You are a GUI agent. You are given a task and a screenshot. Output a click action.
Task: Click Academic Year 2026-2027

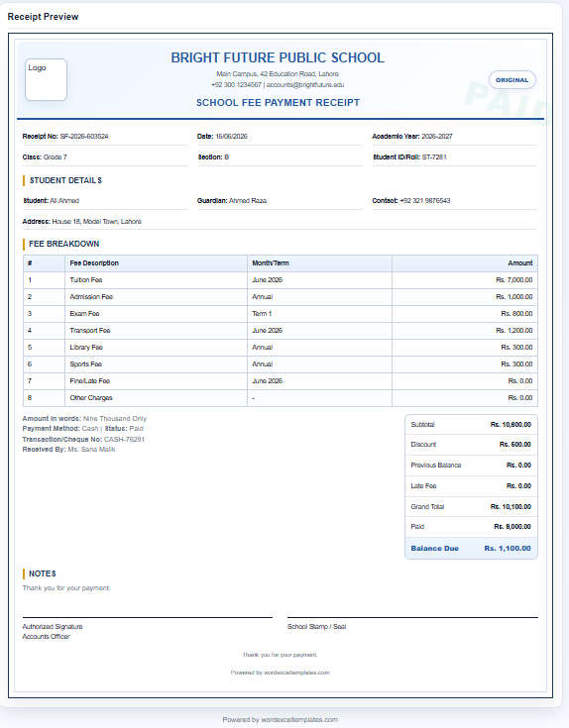(x=412, y=137)
